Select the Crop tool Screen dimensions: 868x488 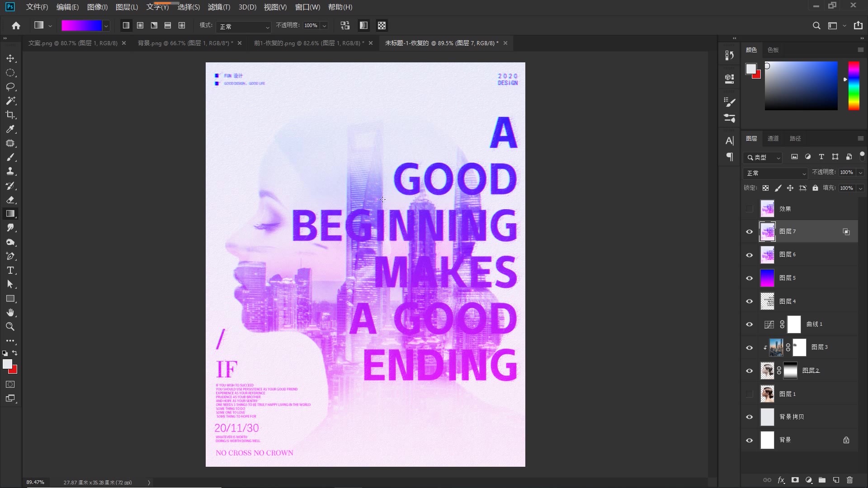click(x=10, y=115)
